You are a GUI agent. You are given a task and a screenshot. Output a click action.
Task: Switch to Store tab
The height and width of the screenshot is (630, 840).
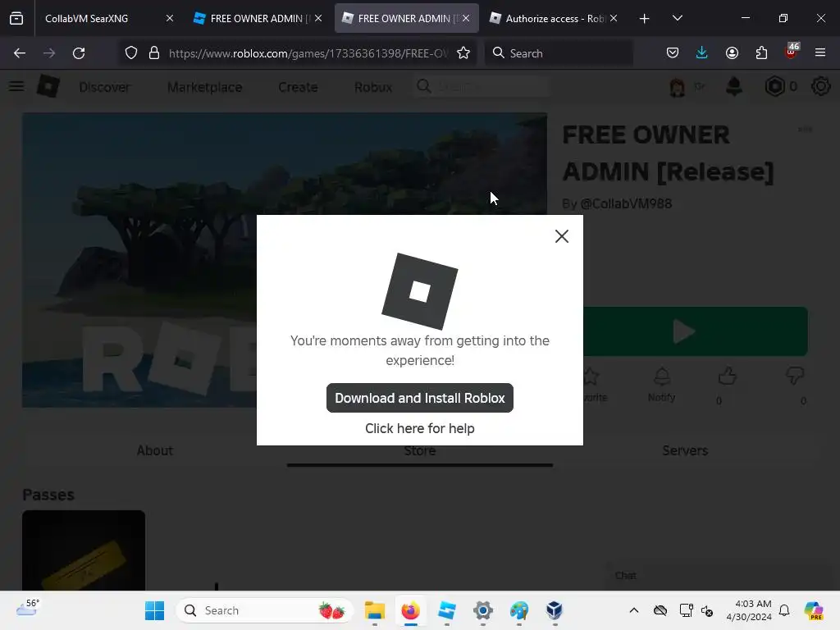419,451
